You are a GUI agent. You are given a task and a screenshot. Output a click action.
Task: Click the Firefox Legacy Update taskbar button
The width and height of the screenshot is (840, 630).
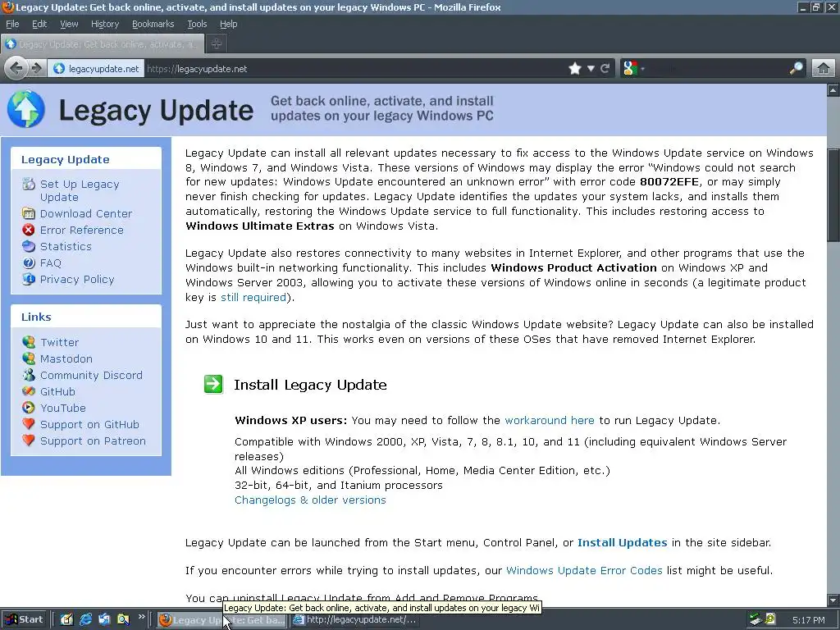point(222,620)
